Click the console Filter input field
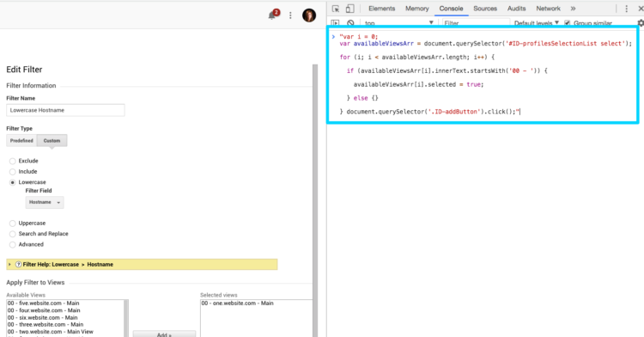This screenshot has width=644, height=337. [476, 23]
